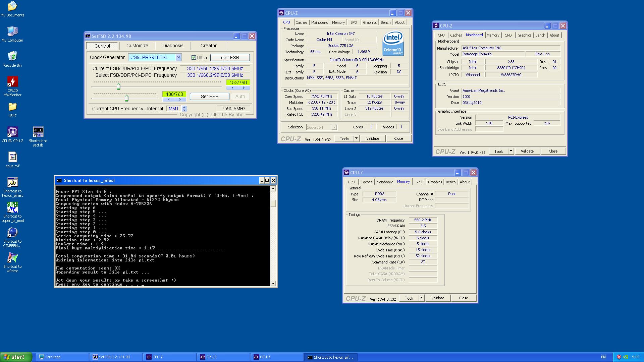The height and width of the screenshot is (362, 644).
Task: Switch to Customize tab in SetFSB
Action: (x=137, y=46)
